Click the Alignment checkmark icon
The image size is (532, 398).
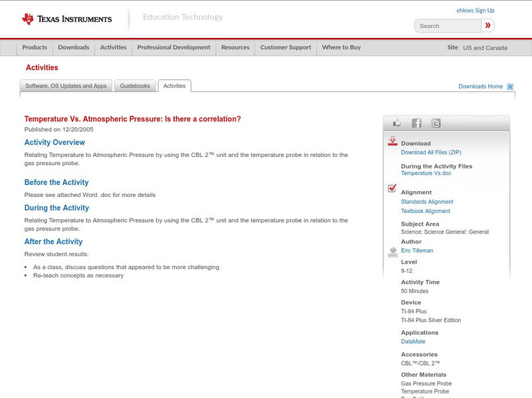[x=392, y=188]
